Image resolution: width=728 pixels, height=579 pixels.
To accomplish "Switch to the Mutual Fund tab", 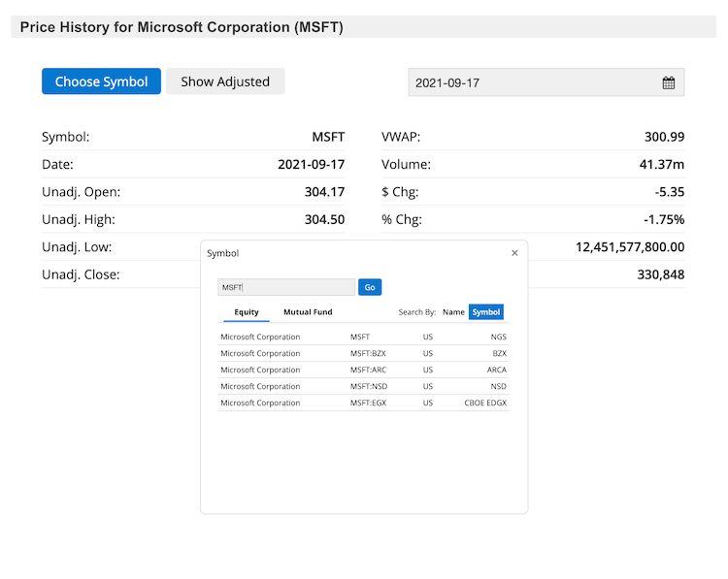I will click(x=308, y=312).
